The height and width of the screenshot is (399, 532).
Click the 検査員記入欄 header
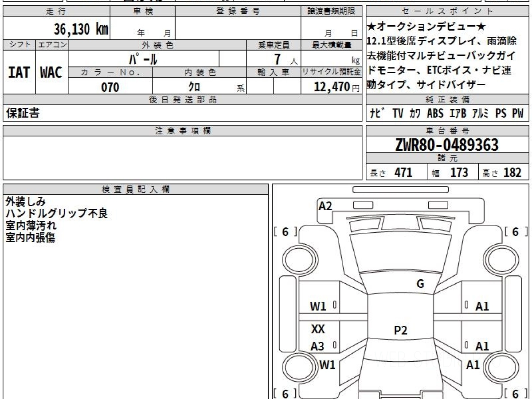coord(136,189)
